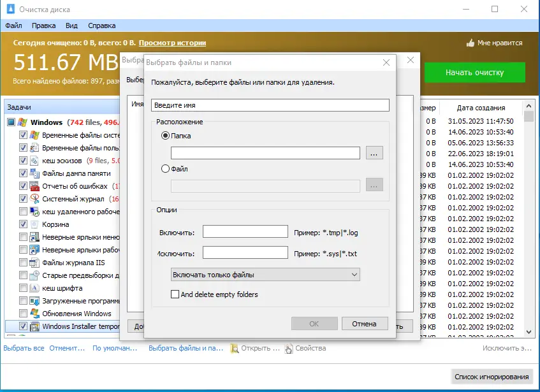Click the system journal icon

coord(34,199)
